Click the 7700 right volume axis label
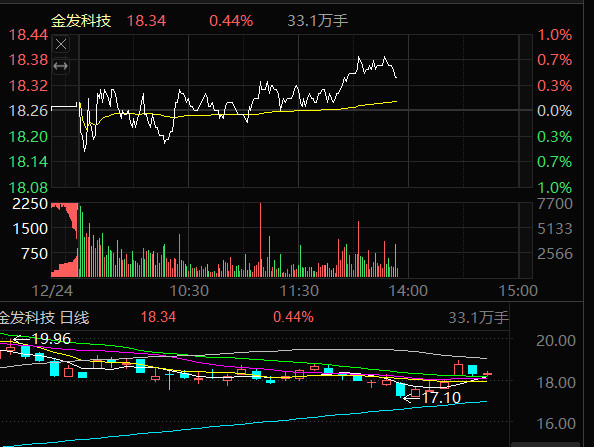This screenshot has width=594, height=447. 555,204
